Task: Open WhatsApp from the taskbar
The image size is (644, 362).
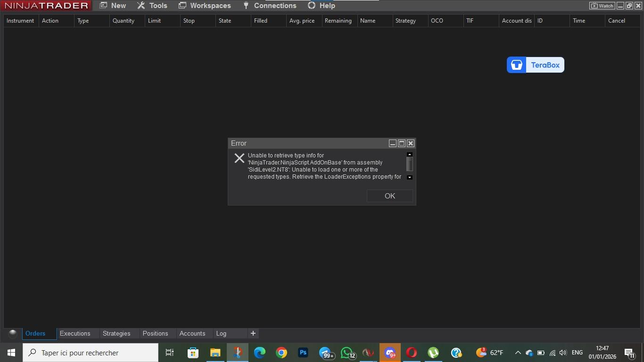Action: pos(347,353)
